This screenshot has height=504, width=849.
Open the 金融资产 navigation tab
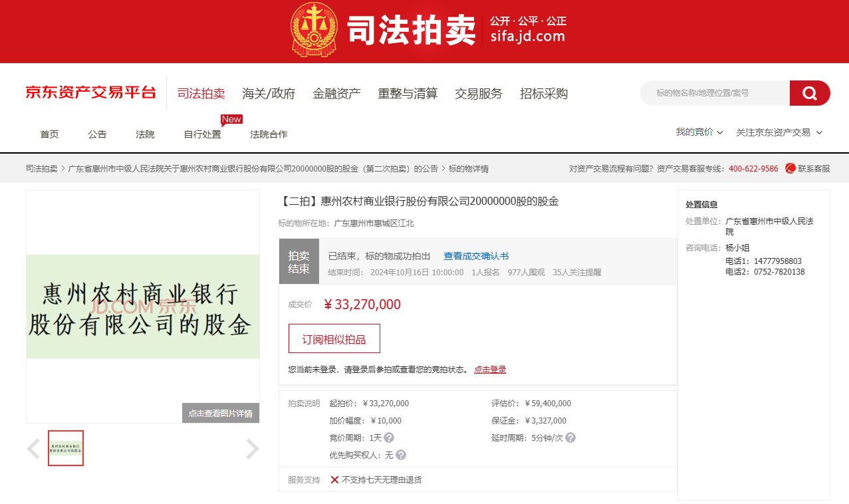point(336,94)
